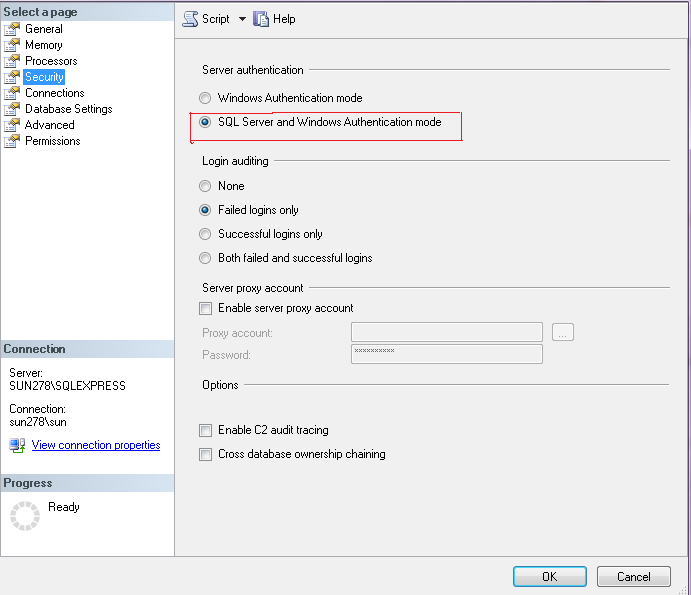The height and width of the screenshot is (595, 691).
Task: Open the Advanced page
Action: (49, 125)
